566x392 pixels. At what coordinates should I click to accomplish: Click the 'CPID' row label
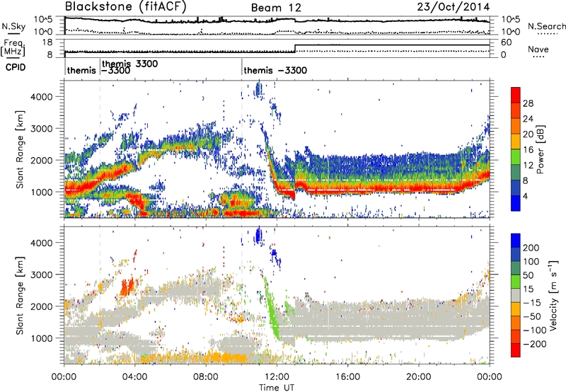coord(16,67)
